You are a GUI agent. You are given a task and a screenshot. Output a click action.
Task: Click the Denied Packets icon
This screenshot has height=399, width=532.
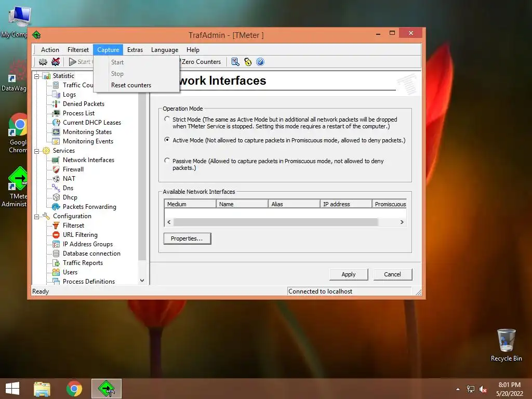56,104
